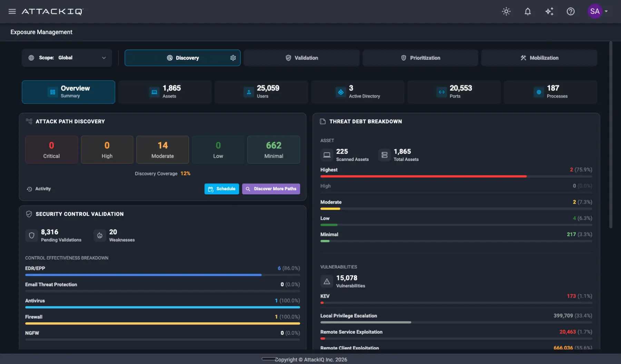Open the Mobilization tab
The width and height of the screenshot is (621, 364).
(539, 58)
